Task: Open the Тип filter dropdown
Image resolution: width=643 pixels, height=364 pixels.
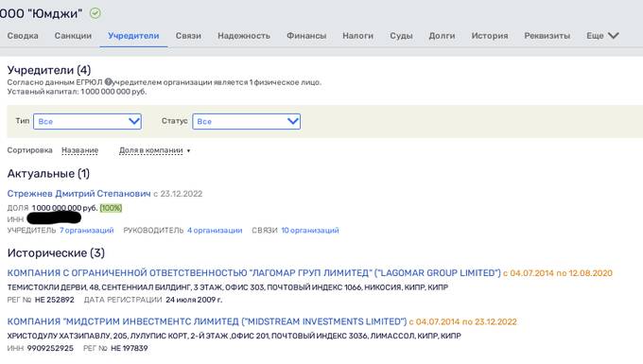Action: click(x=87, y=121)
